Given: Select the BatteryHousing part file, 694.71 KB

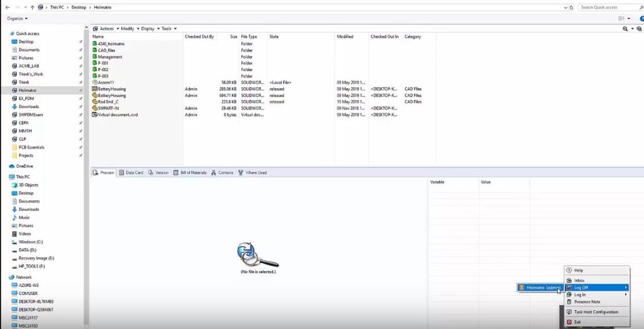Looking at the screenshot, I should click(109, 95).
